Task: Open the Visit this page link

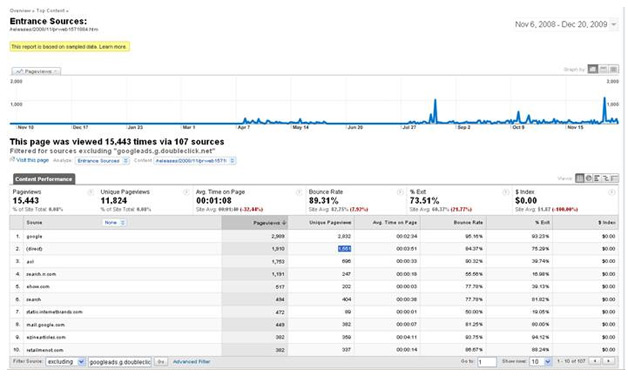Action: (x=32, y=160)
